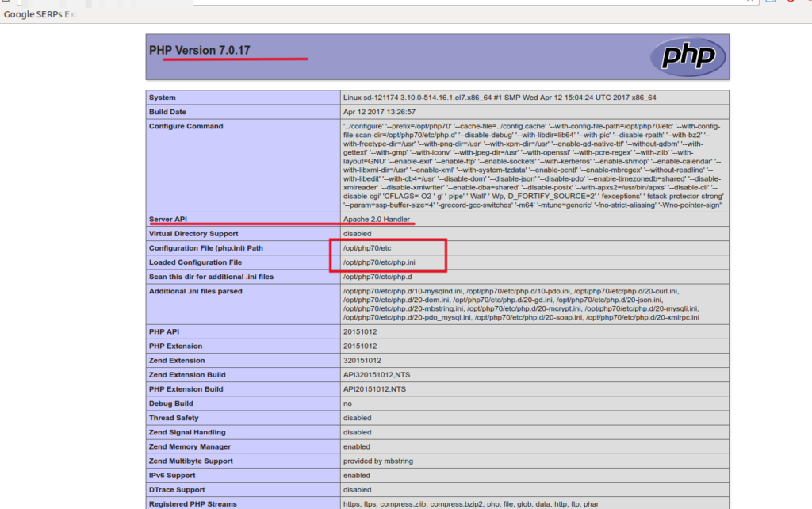Image resolution: width=812 pixels, height=509 pixels.
Task: Click the Linux sd-121174 system value
Action: pyautogui.click(x=499, y=98)
